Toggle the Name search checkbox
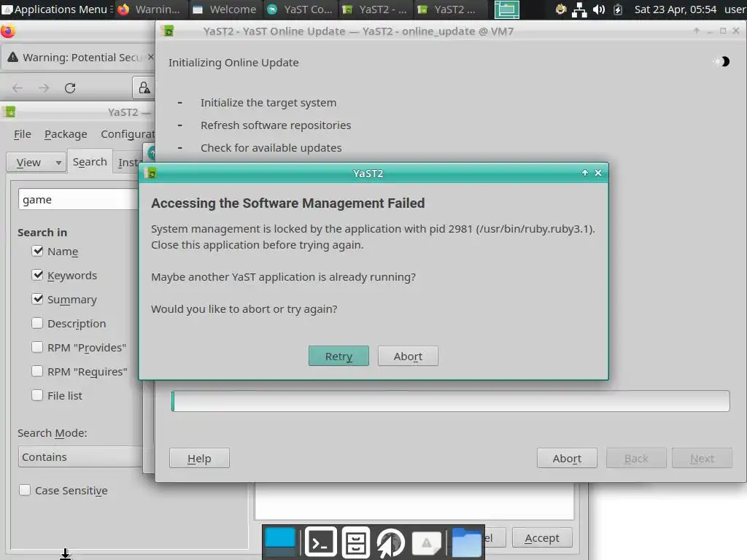 click(37, 251)
